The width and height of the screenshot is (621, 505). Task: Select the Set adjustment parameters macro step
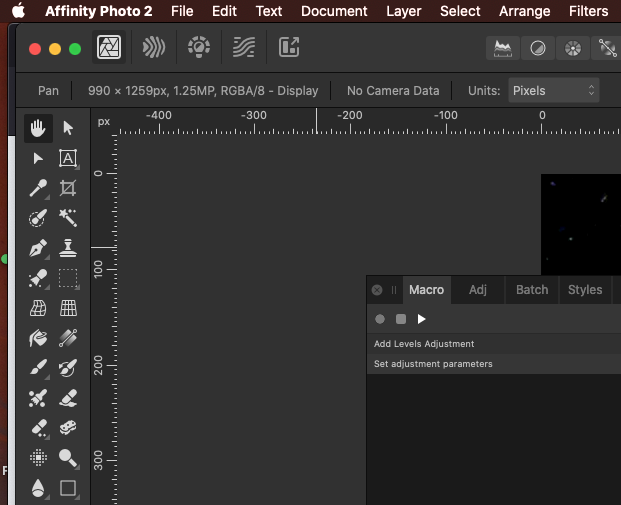point(494,364)
